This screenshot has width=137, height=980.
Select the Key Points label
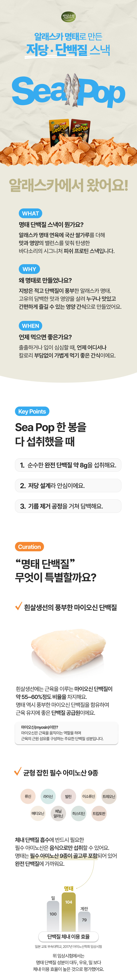(32, 411)
